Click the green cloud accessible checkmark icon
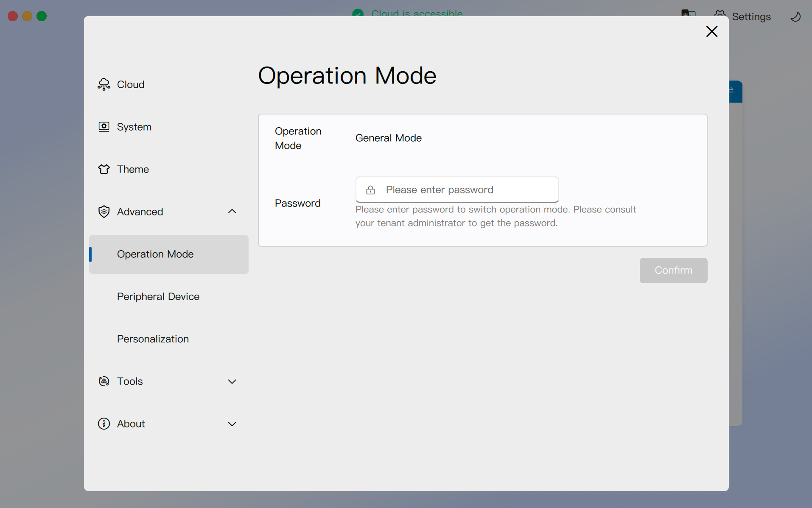This screenshot has height=508, width=812. click(x=358, y=13)
